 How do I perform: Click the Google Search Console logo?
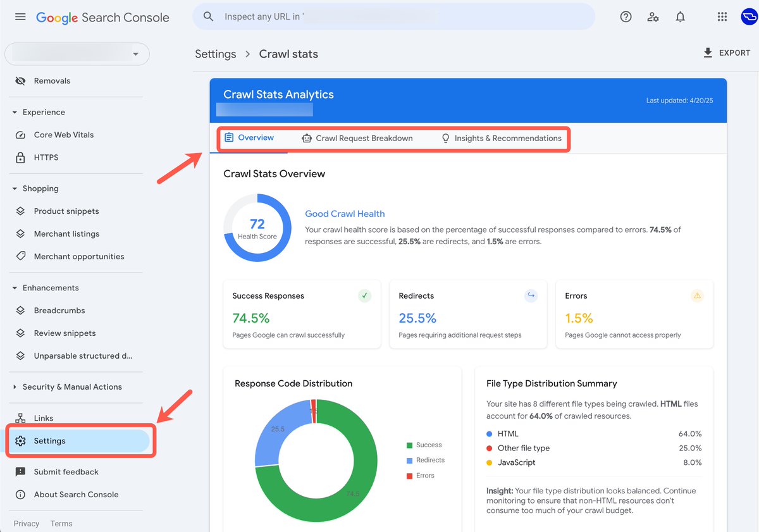(102, 18)
